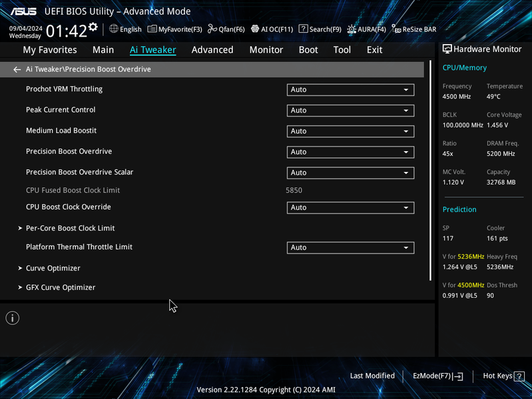Click CPU Fused Boost Clock Limit label
Screen dimensions: 532x399
tap(73, 191)
